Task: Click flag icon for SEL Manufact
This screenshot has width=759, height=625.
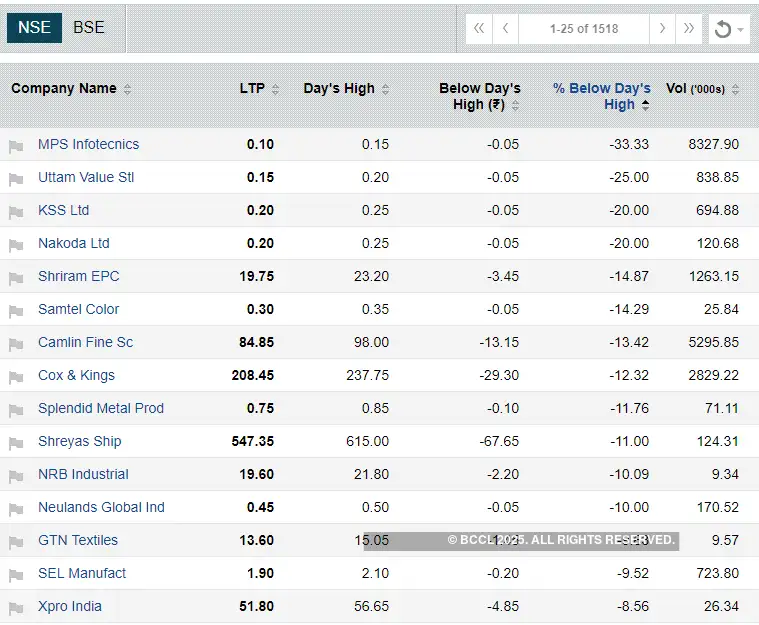Action: (x=16, y=575)
